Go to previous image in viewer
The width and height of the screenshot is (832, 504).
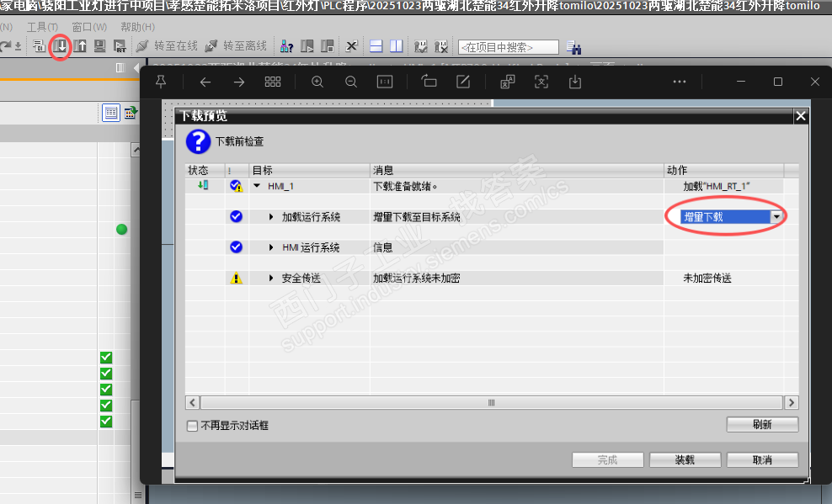tap(205, 82)
